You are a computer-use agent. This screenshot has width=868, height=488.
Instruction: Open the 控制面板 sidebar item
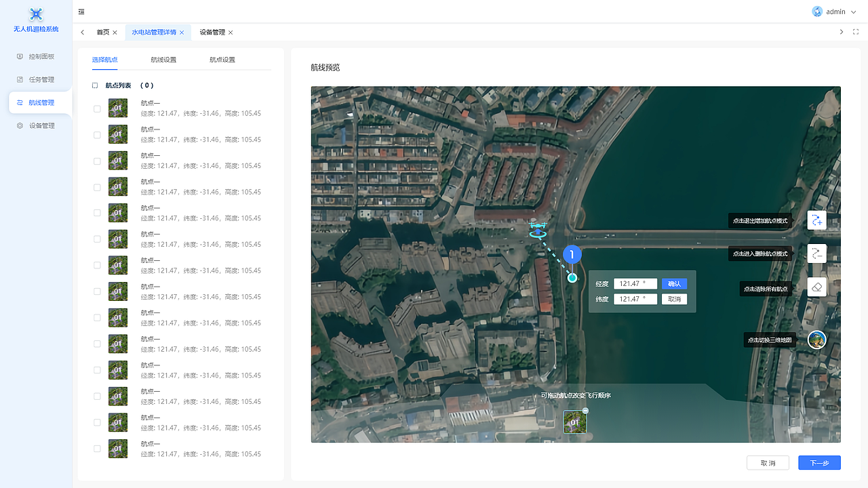[x=36, y=57]
